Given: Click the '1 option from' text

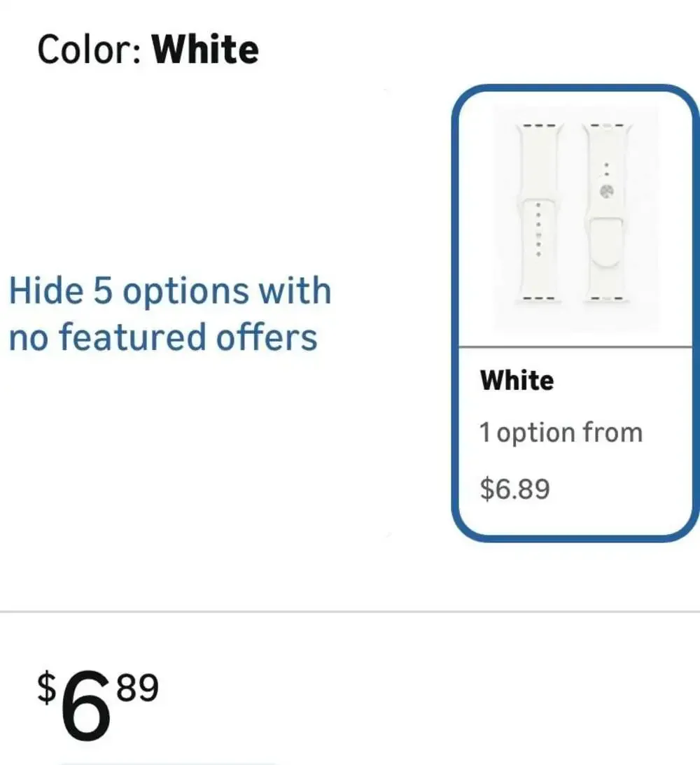Looking at the screenshot, I should pyautogui.click(x=561, y=433).
